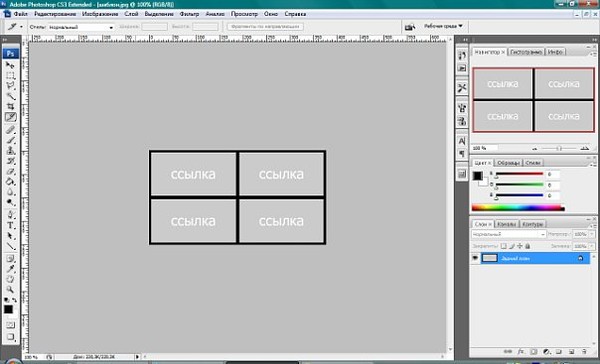Select the Eyedropper tool
600x364 pixels.
[x=10, y=269]
